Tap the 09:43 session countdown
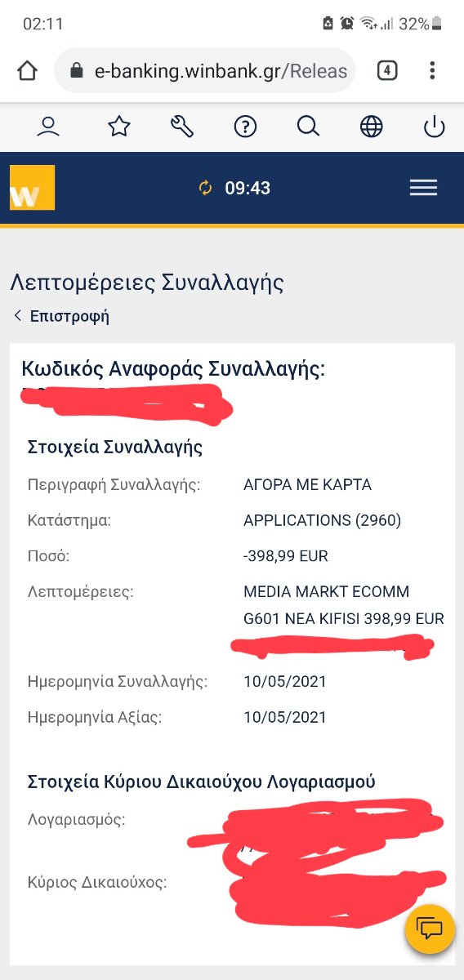 (248, 189)
